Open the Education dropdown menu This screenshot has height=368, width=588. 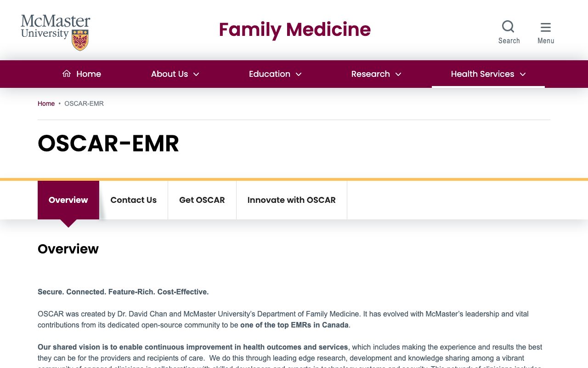[275, 74]
